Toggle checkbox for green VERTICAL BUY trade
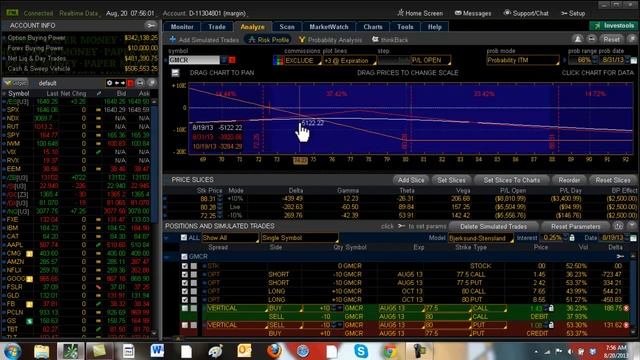The width and height of the screenshot is (640, 360). pyautogui.click(x=185, y=309)
